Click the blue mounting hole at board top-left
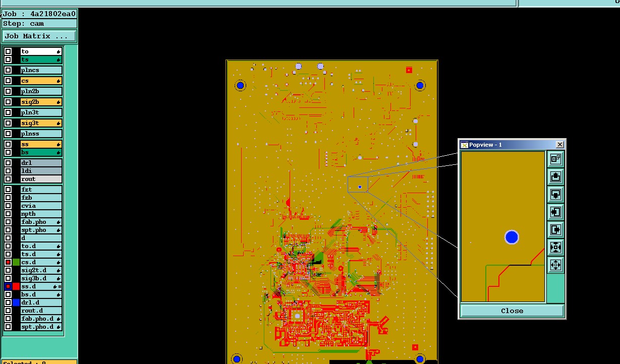620x364 pixels. coord(240,86)
